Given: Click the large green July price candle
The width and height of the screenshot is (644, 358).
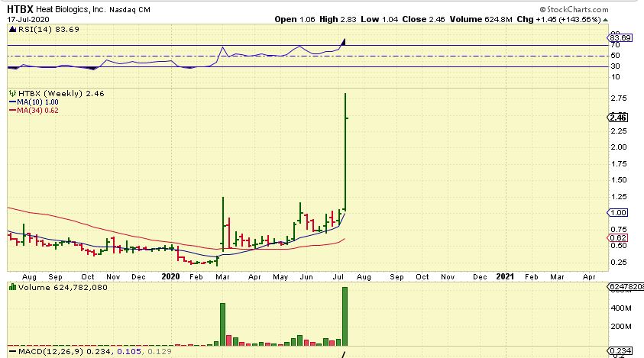Looking at the screenshot, I should point(346,151).
